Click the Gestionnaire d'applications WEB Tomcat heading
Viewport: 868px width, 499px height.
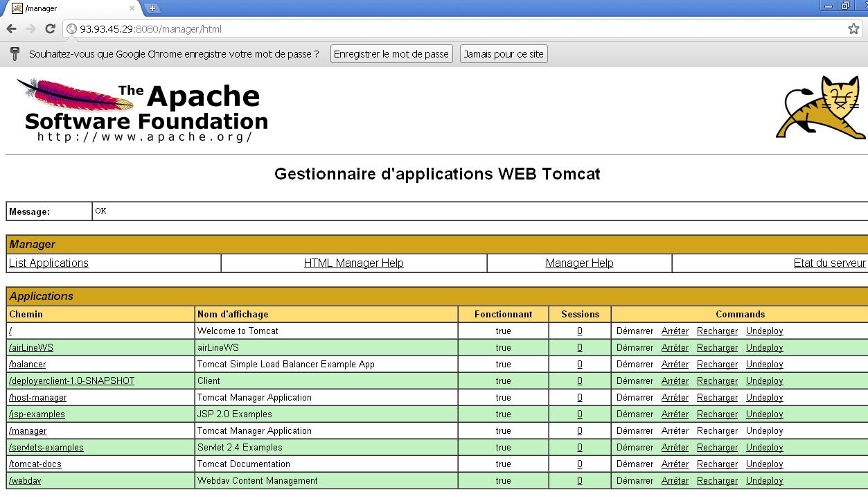[437, 174]
